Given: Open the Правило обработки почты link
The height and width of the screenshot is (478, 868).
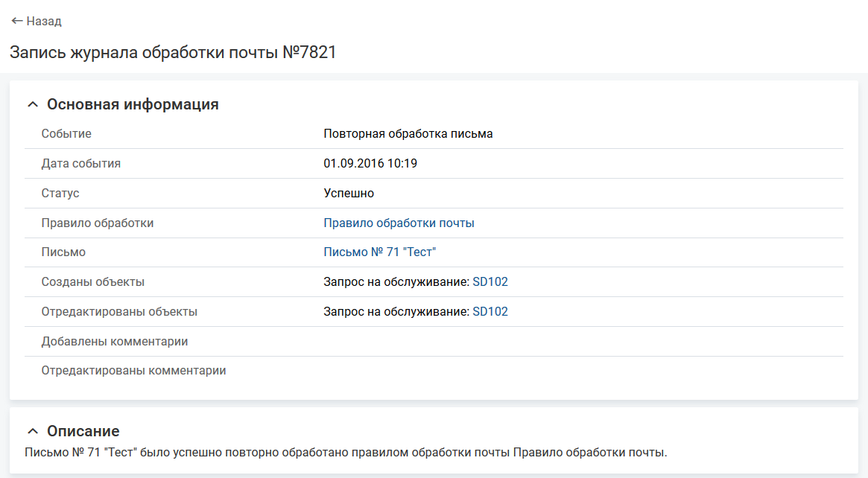Looking at the screenshot, I should point(399,223).
